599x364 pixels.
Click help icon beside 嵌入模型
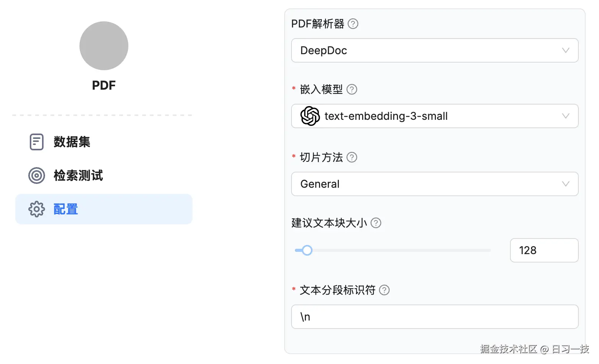(352, 89)
